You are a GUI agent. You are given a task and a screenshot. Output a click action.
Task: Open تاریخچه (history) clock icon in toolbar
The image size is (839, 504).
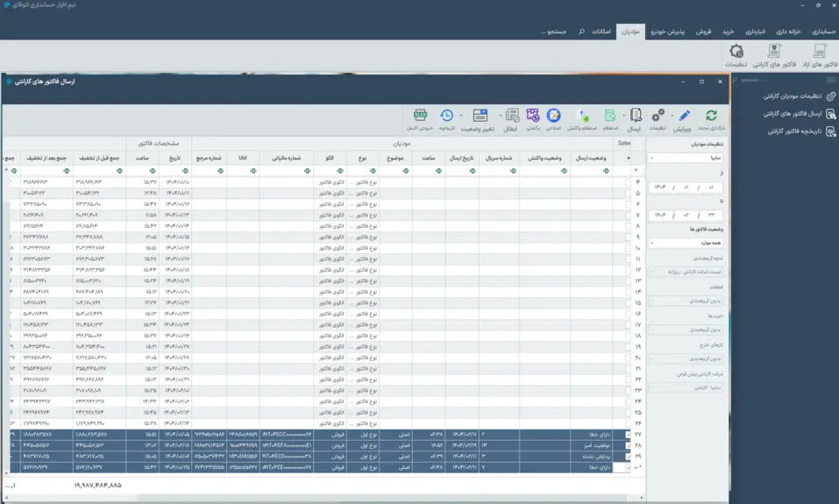(x=447, y=117)
